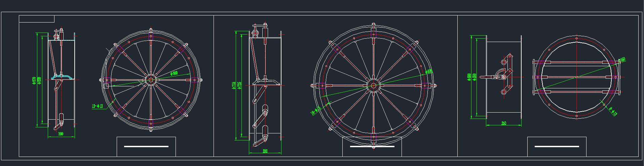Select the diameter label at middle wheel's right rim
Screen dimensions: 644x166
(x=429, y=72)
